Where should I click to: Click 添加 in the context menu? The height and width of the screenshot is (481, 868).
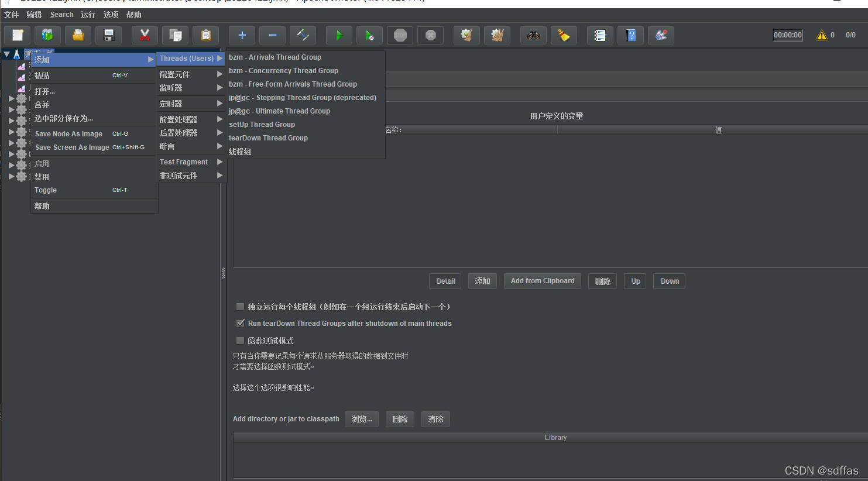[x=94, y=60]
